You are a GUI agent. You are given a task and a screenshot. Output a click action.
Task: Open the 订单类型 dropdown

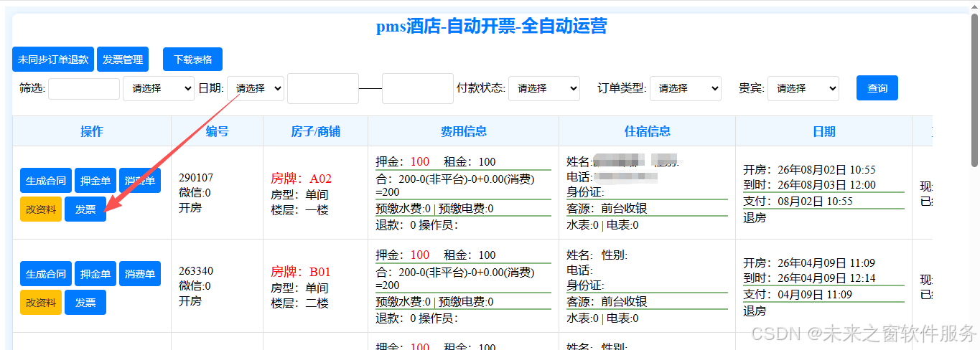(686, 88)
